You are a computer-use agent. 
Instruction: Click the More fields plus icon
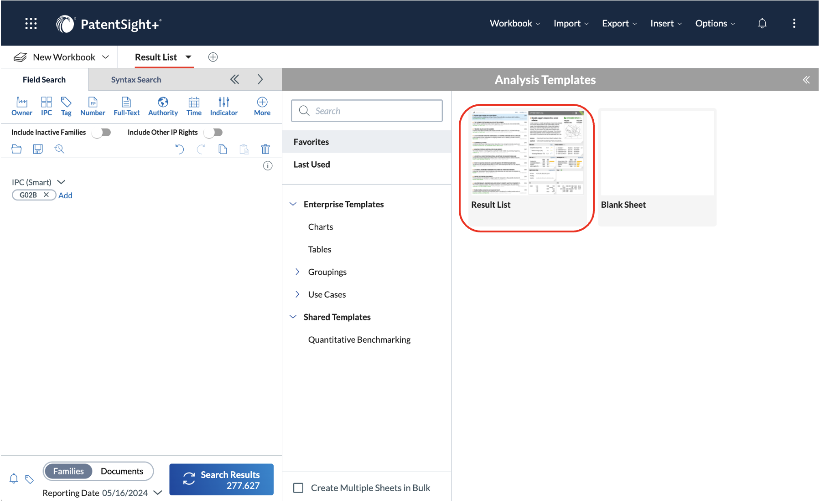[262, 107]
